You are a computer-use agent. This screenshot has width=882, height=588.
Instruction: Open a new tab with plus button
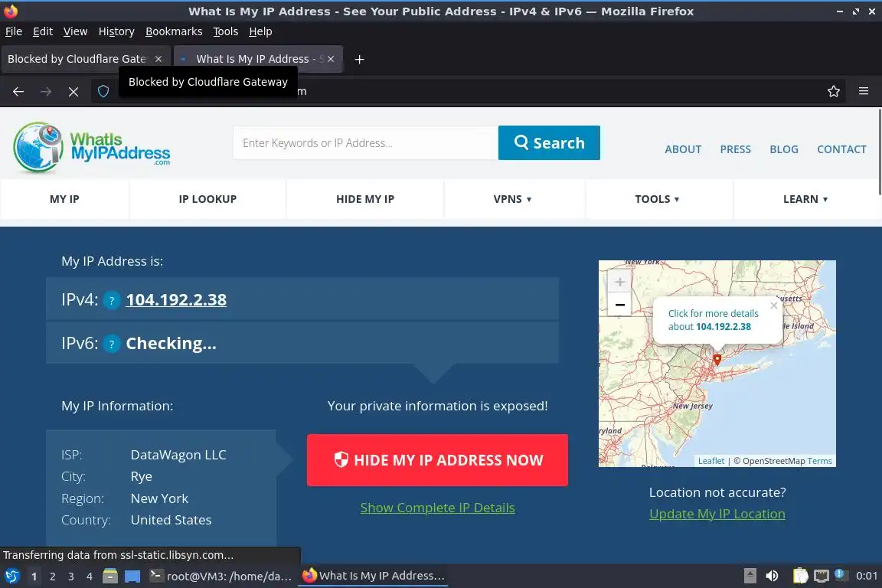point(359,59)
